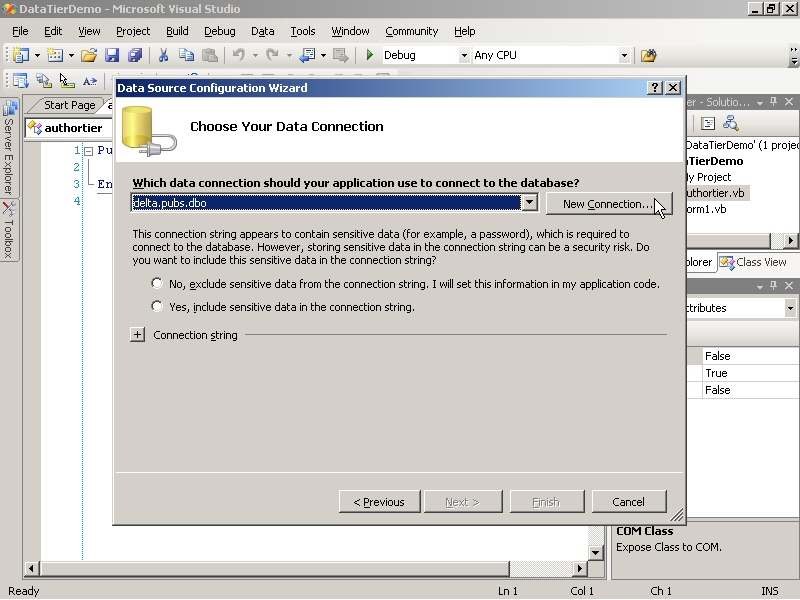Click the Cut scissors icon
This screenshot has height=600, width=800.
pos(163,55)
